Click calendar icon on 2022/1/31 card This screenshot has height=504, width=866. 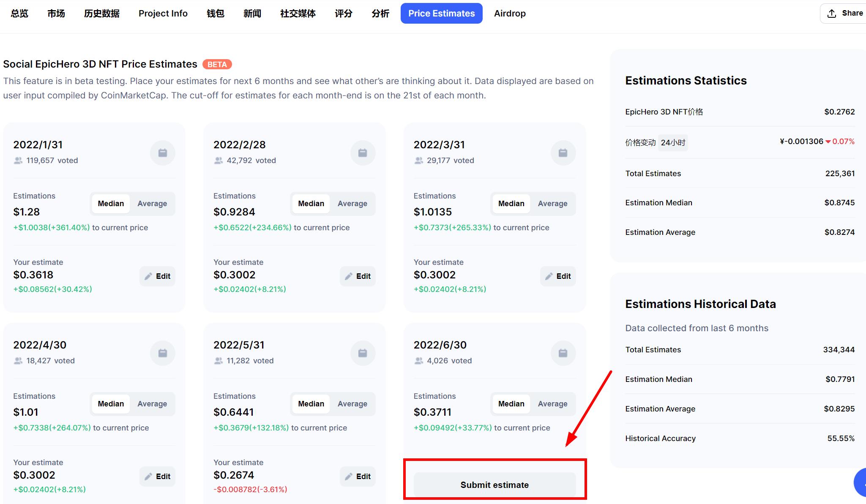click(x=163, y=153)
